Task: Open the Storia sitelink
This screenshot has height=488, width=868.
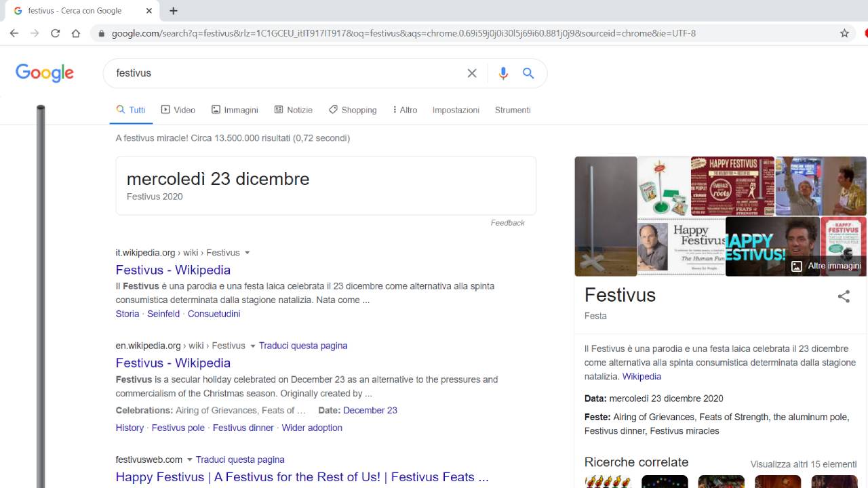Action: click(x=127, y=314)
